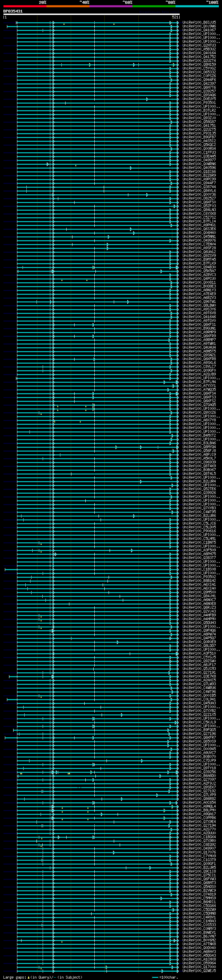Viewport: 222px width, 980px height.
Task: Click hit label UniRef100_C5Y0G2
Action: click(199, 68)
